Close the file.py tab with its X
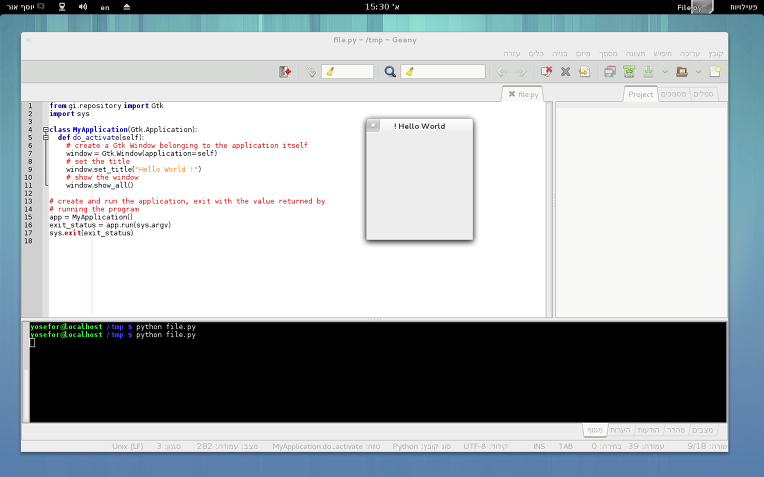The width and height of the screenshot is (764, 477). [x=512, y=94]
